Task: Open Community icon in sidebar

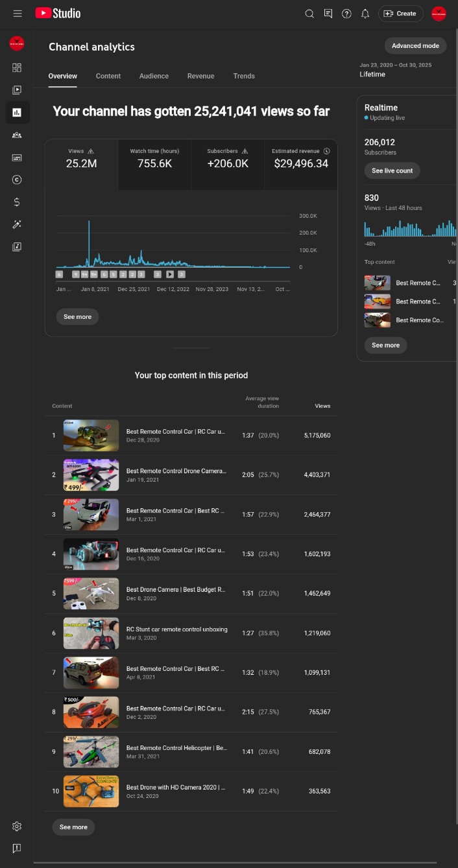Action: (x=17, y=135)
